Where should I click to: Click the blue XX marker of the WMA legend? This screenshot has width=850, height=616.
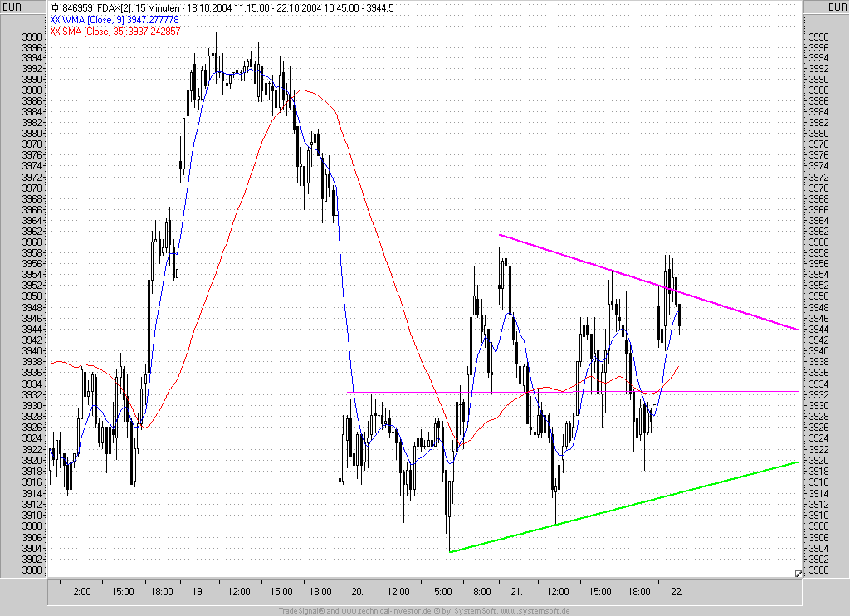tap(55, 20)
